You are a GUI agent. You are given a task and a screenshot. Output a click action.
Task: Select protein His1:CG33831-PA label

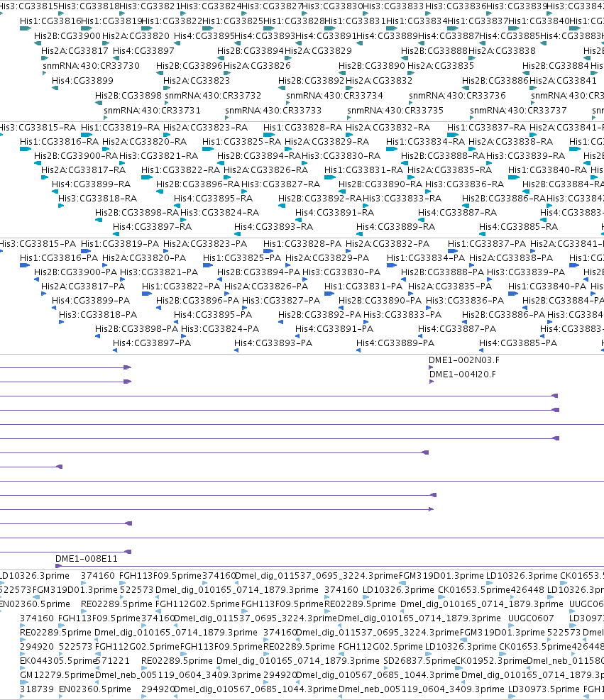[363, 286]
